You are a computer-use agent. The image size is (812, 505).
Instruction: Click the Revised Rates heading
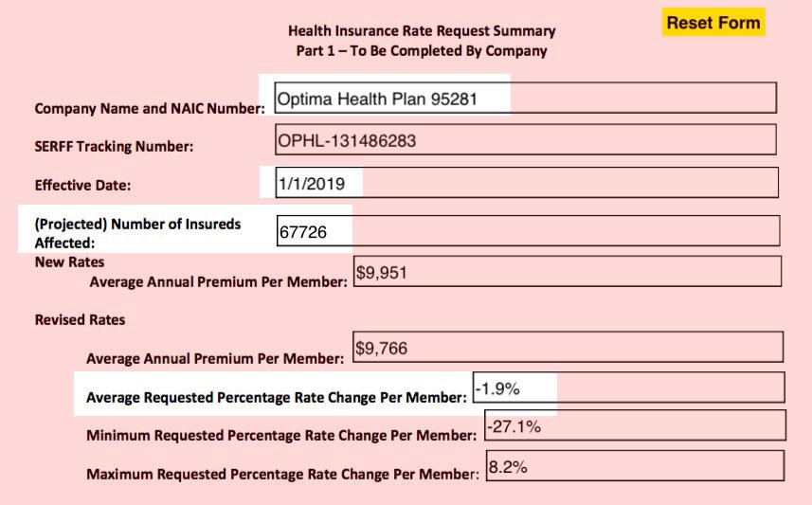pos(80,319)
